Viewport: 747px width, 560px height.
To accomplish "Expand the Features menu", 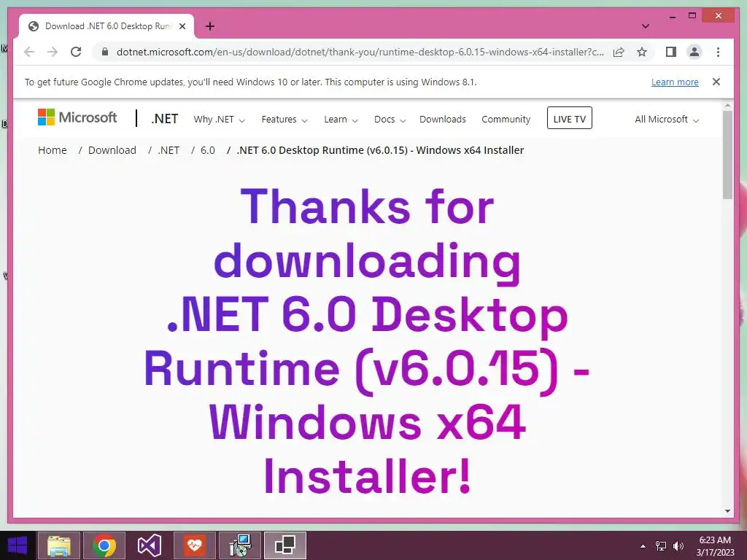I will 285,119.
